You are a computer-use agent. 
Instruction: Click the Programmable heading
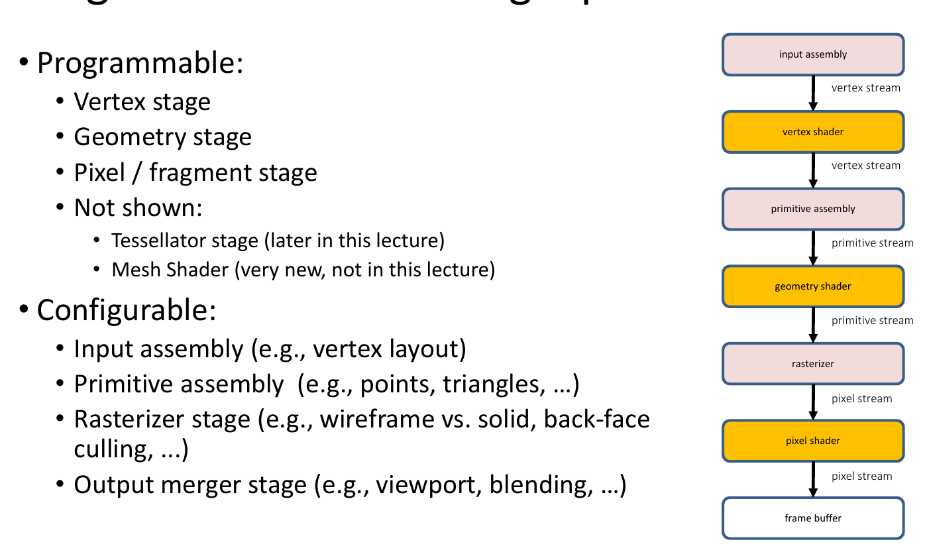click(x=140, y=63)
